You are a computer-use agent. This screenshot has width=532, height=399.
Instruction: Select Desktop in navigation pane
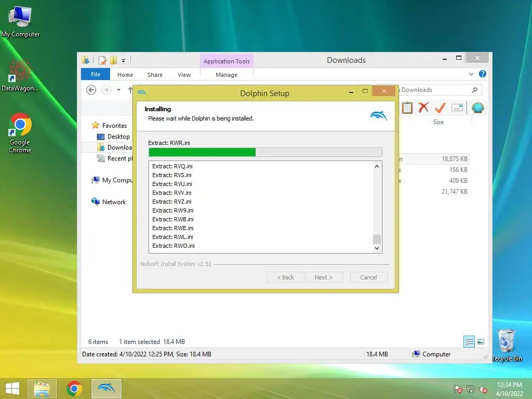pos(114,137)
